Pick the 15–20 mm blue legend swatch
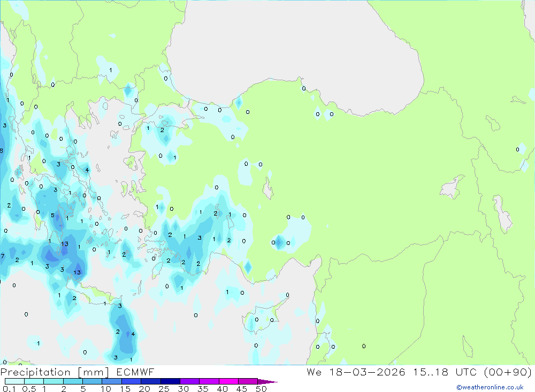Screen dimensions: 535x392 132,381
